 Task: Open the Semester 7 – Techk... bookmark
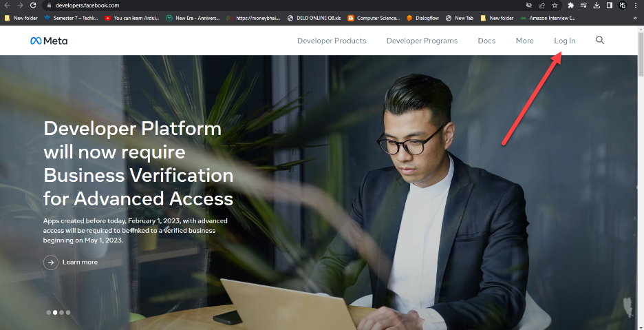coord(71,18)
